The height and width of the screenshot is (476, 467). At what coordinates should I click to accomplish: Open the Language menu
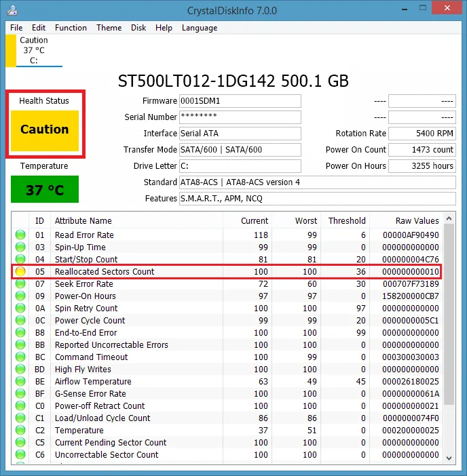pyautogui.click(x=200, y=28)
